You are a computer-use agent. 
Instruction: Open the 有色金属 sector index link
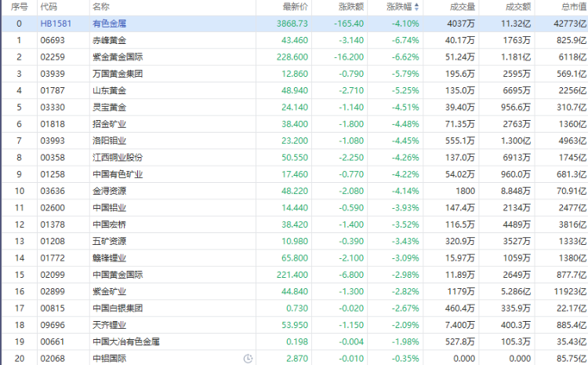pos(110,24)
